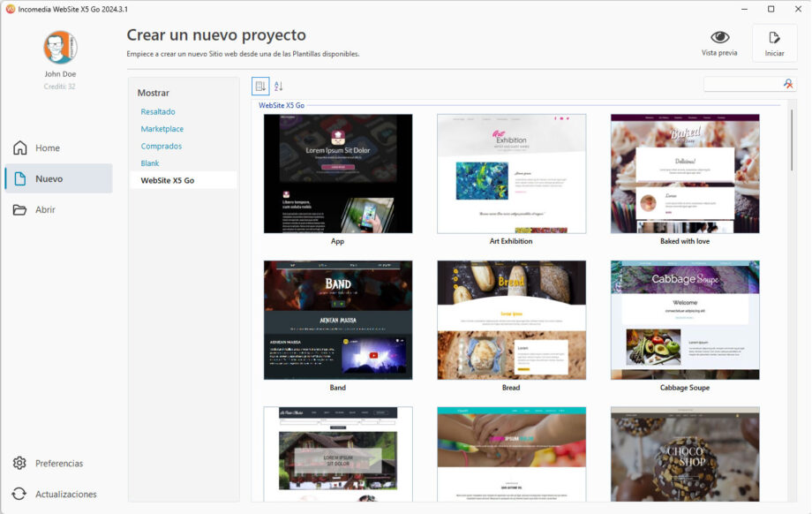The width and height of the screenshot is (812, 514).
Task: Click the 'WebSite X5 Go' group header
Action: click(282, 105)
